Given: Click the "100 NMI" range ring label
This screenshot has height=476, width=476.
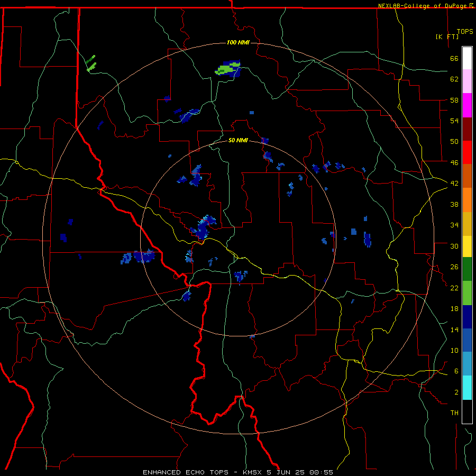Looking at the screenshot, I should pyautogui.click(x=238, y=42).
